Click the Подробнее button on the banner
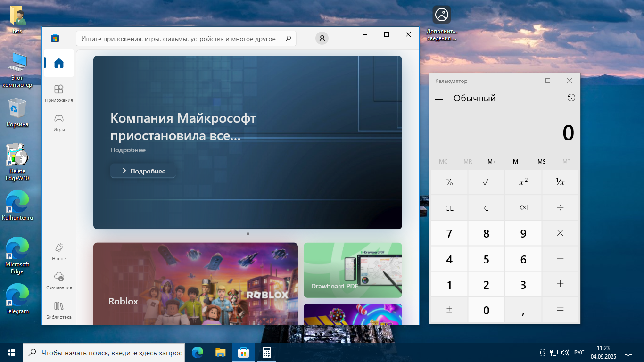 pos(143,171)
